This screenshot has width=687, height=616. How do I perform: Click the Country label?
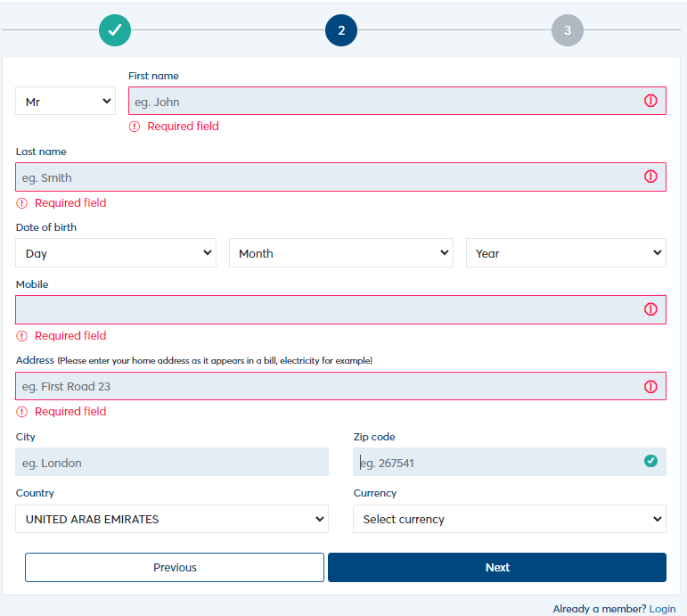(x=35, y=493)
